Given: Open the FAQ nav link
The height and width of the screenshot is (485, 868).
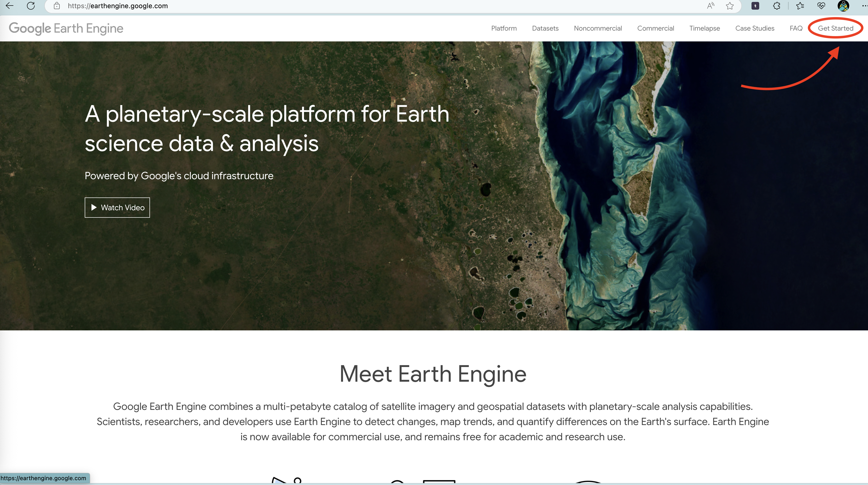Looking at the screenshot, I should (796, 28).
